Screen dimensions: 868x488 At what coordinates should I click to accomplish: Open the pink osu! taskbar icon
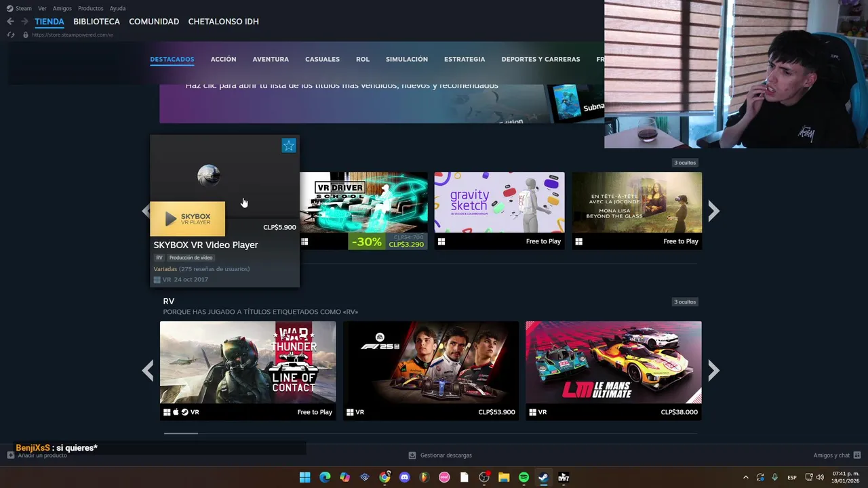pos(444,477)
